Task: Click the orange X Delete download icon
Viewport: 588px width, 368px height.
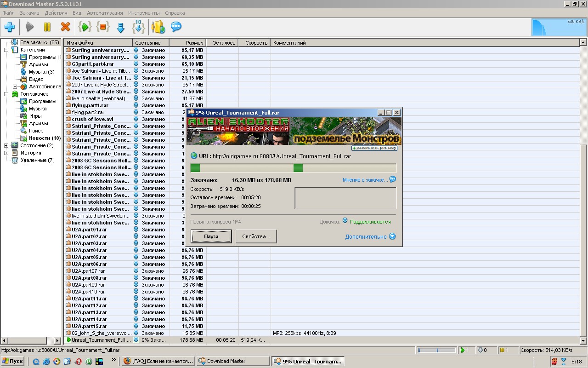Action: coord(66,27)
